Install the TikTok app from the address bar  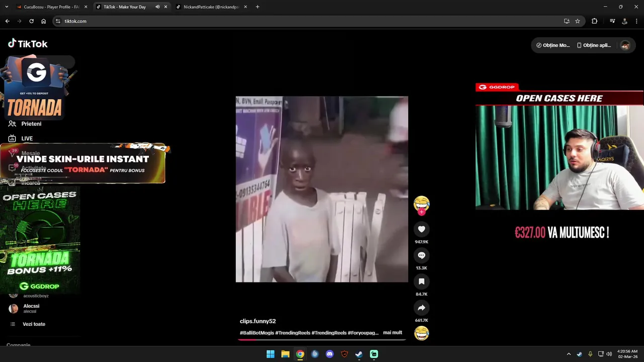(567, 21)
